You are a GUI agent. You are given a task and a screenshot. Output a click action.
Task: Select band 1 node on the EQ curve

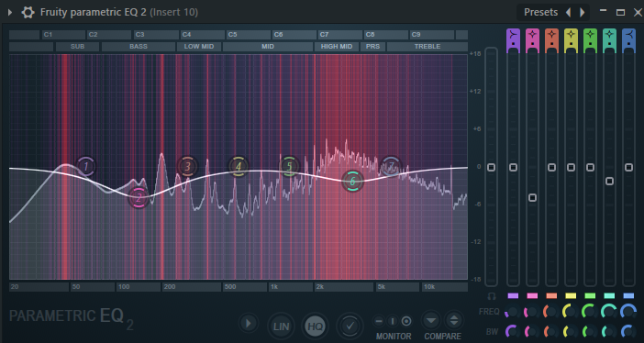(x=86, y=166)
